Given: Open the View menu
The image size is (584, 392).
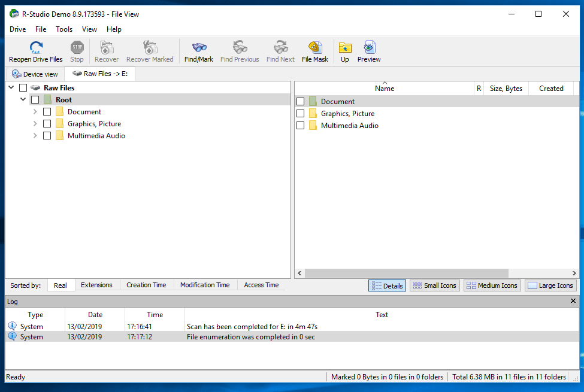Looking at the screenshot, I should coord(89,29).
